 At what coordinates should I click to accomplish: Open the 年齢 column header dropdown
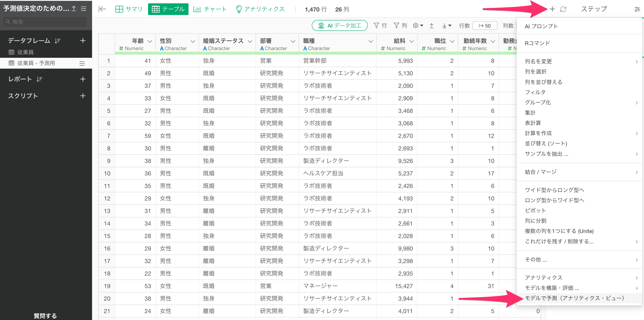(x=150, y=41)
